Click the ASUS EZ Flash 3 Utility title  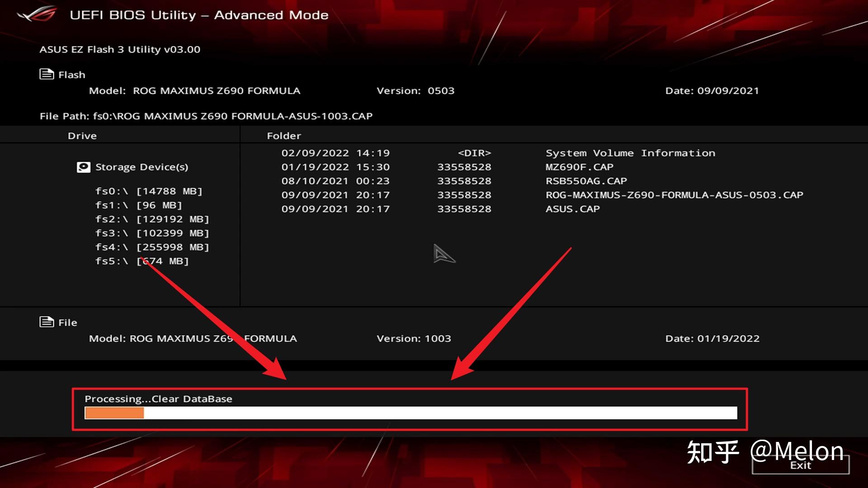click(x=120, y=49)
